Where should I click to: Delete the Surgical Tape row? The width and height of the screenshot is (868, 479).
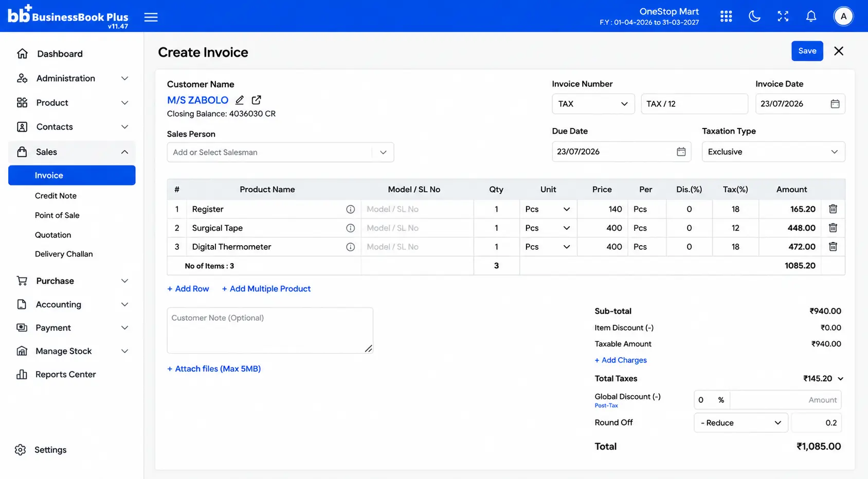click(833, 228)
